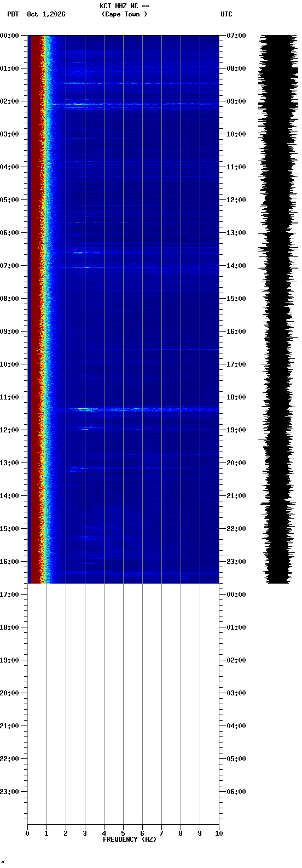Click the frequency axis '0' tick label
The width and height of the screenshot is (302, 868).
coord(27,833)
